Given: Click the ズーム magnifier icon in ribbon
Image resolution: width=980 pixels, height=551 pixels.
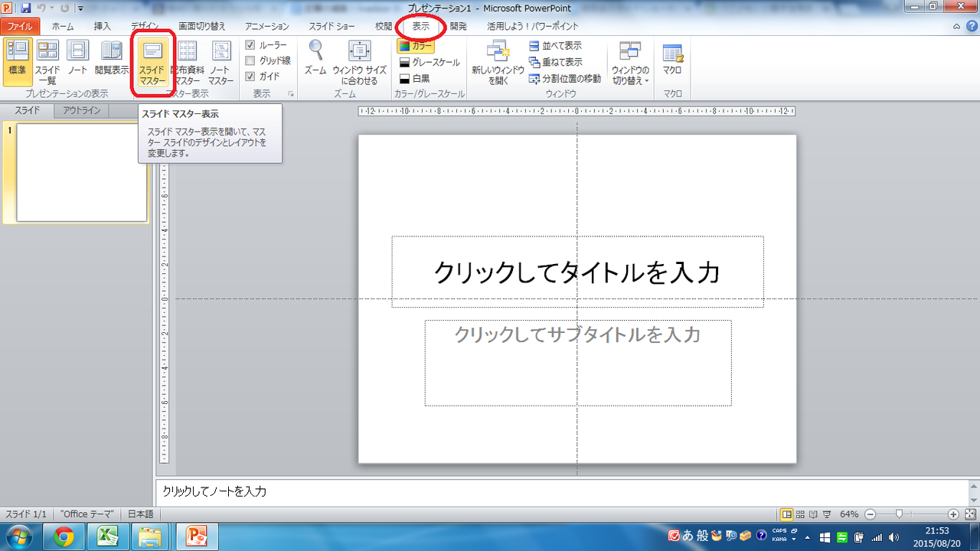Looking at the screenshot, I should click(315, 57).
